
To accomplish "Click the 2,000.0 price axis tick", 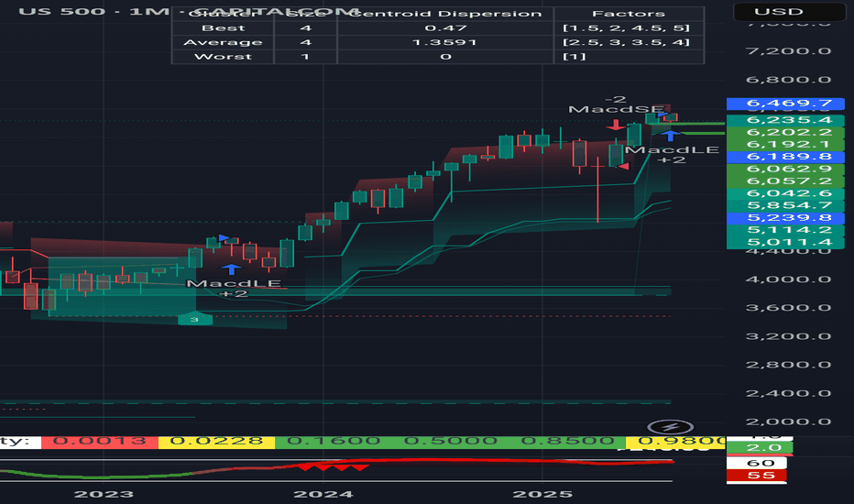I will pos(788,422).
